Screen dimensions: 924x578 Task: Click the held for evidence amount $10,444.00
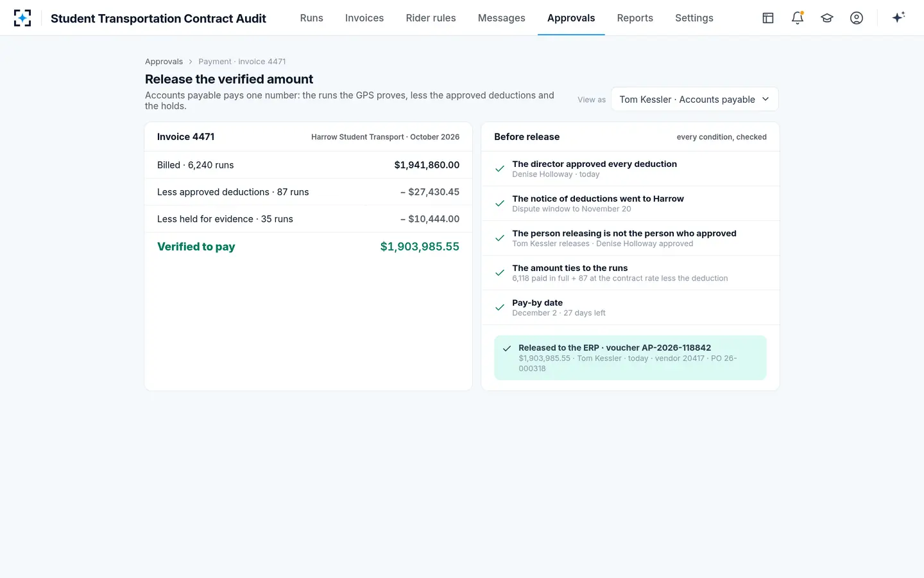(x=430, y=219)
